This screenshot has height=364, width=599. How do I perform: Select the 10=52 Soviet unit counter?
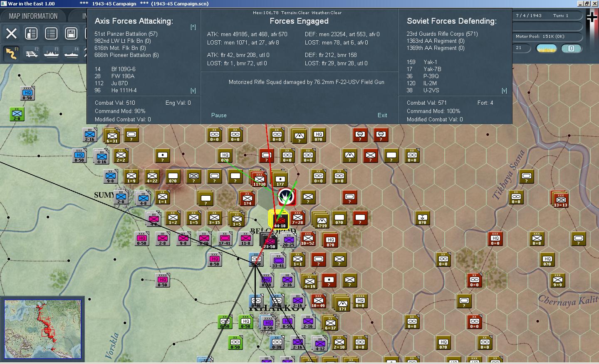click(x=308, y=239)
